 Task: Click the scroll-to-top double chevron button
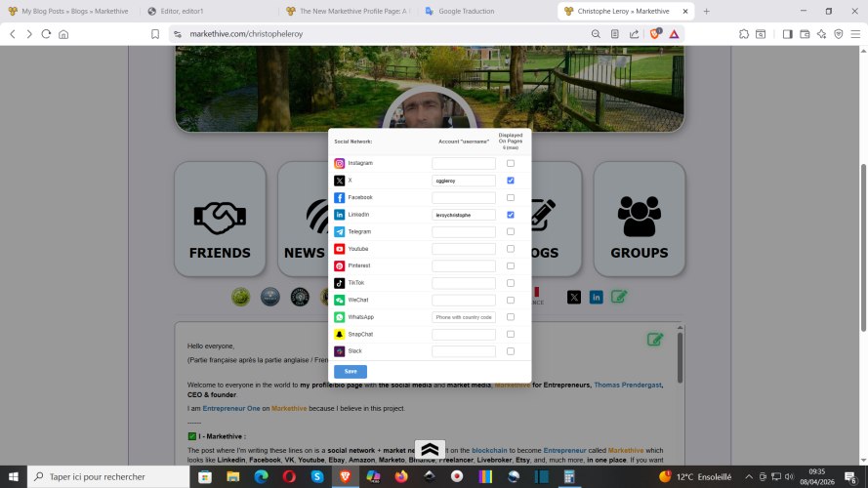click(x=430, y=450)
